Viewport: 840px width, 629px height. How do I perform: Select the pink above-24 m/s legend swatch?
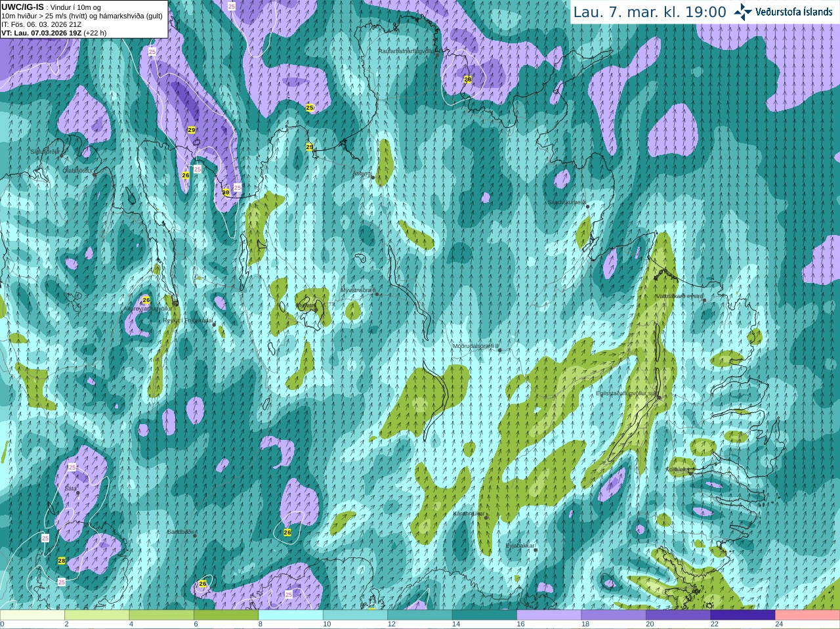pos(808,615)
